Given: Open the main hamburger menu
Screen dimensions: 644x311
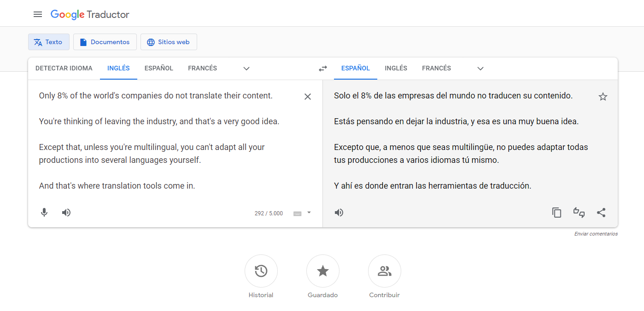Looking at the screenshot, I should 38,14.
